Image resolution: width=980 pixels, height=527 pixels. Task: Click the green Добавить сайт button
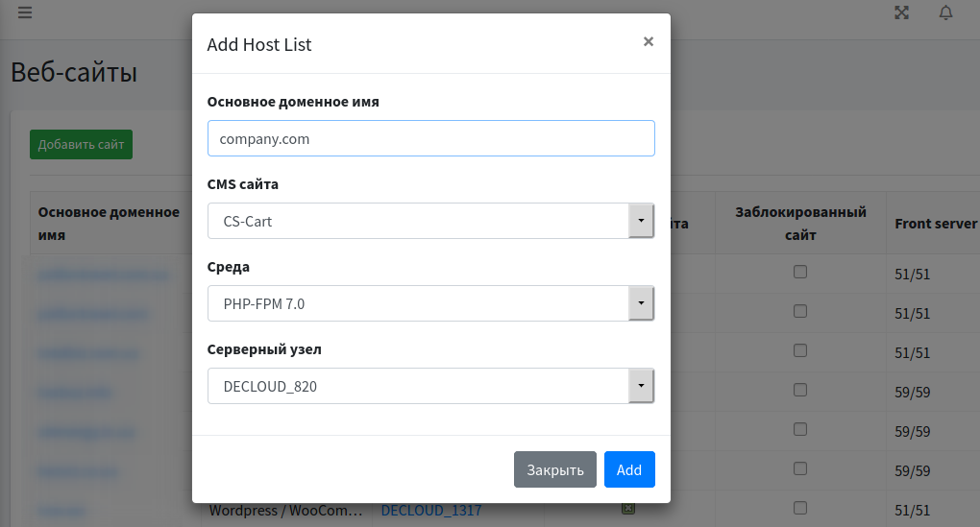81,145
